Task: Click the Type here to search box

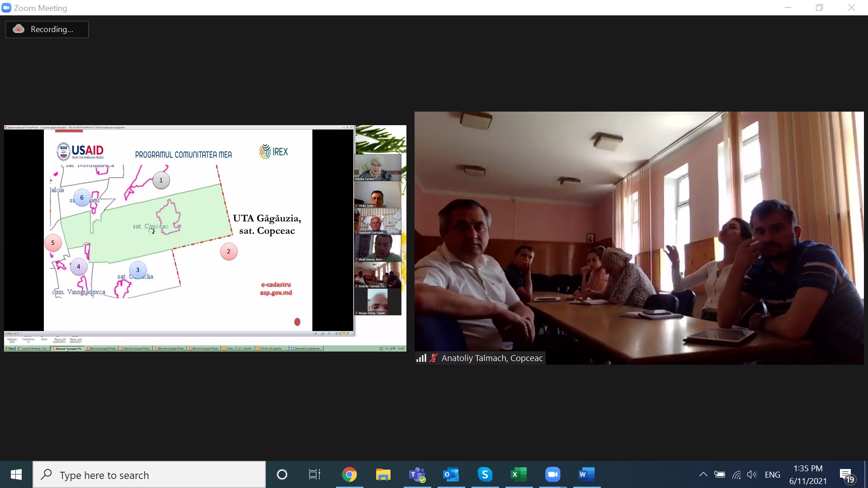Action: click(149, 475)
